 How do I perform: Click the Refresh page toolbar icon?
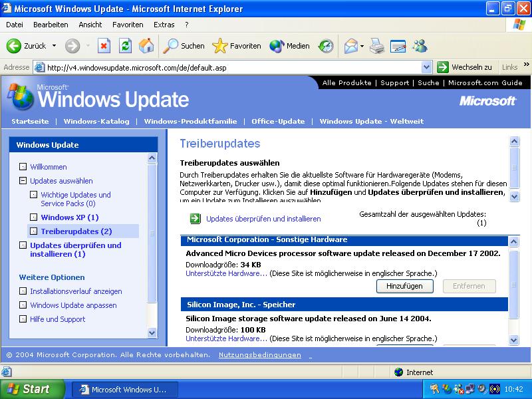tap(125, 46)
